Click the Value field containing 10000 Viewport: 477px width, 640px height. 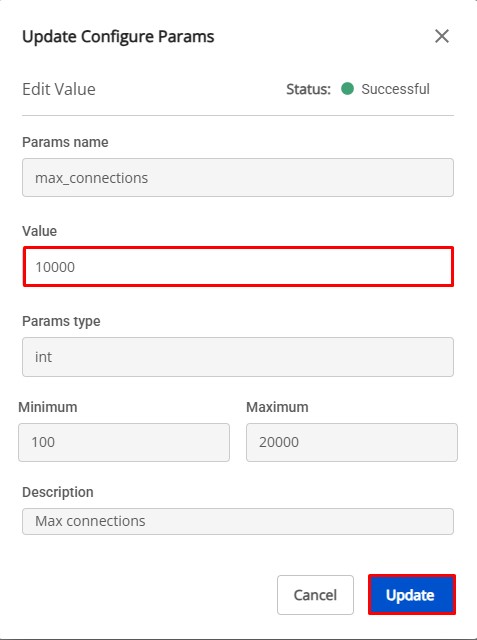[238, 267]
